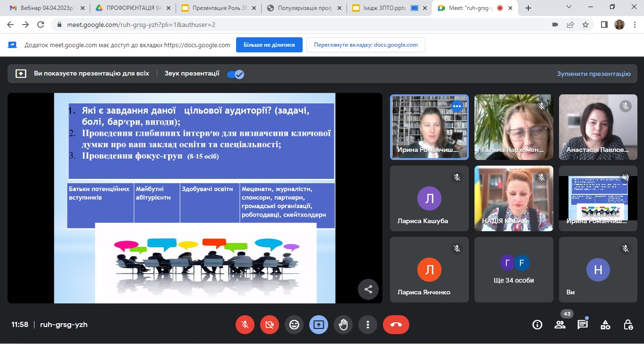Click Переглянути вкладку: docs.google.com button
This screenshot has width=644, height=344.
[x=365, y=45]
